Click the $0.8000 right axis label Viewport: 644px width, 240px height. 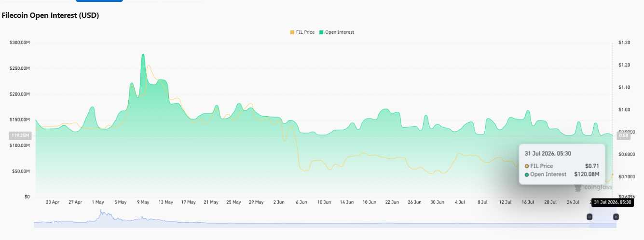point(626,155)
